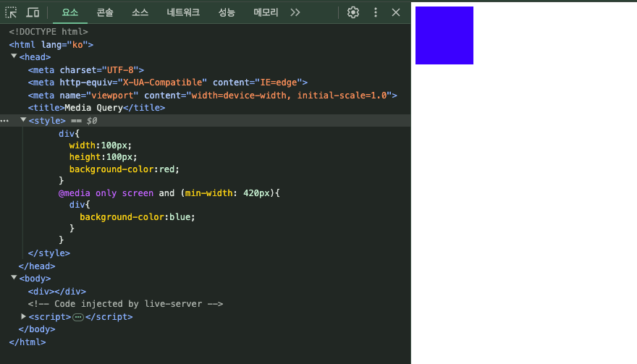Screen dimensions: 637x364
Task: Switch to the 요소 tab
Action: tap(70, 12)
